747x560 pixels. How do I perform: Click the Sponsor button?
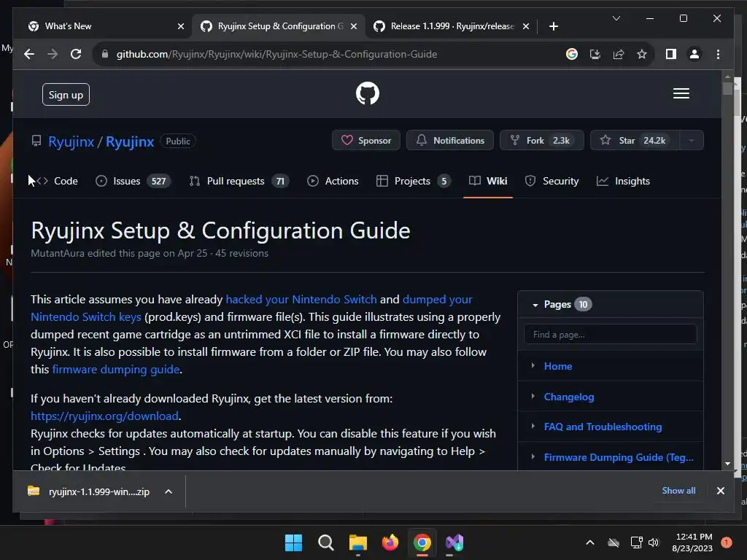(x=366, y=141)
